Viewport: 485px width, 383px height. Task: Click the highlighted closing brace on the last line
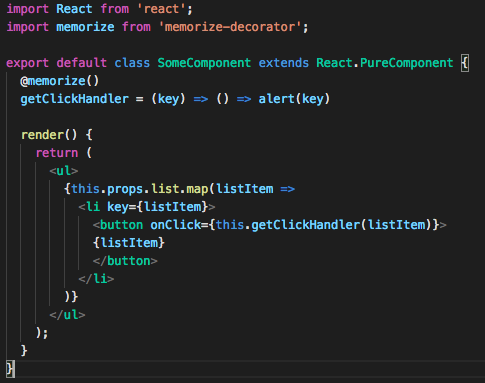tap(10, 369)
